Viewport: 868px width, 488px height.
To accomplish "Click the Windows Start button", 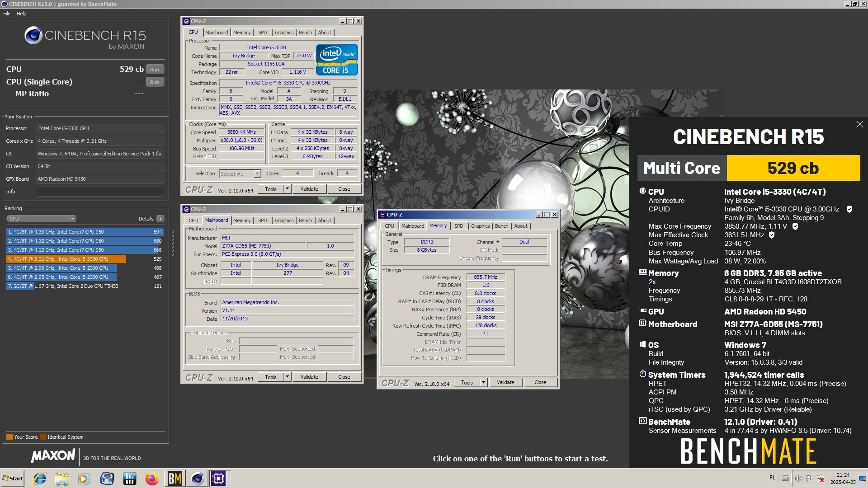I will pyautogui.click(x=12, y=479).
